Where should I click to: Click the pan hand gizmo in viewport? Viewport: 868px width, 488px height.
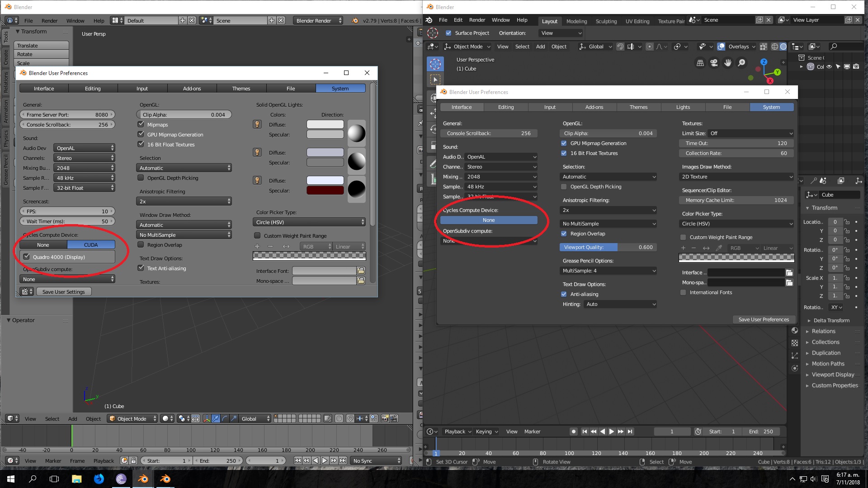[728, 63]
